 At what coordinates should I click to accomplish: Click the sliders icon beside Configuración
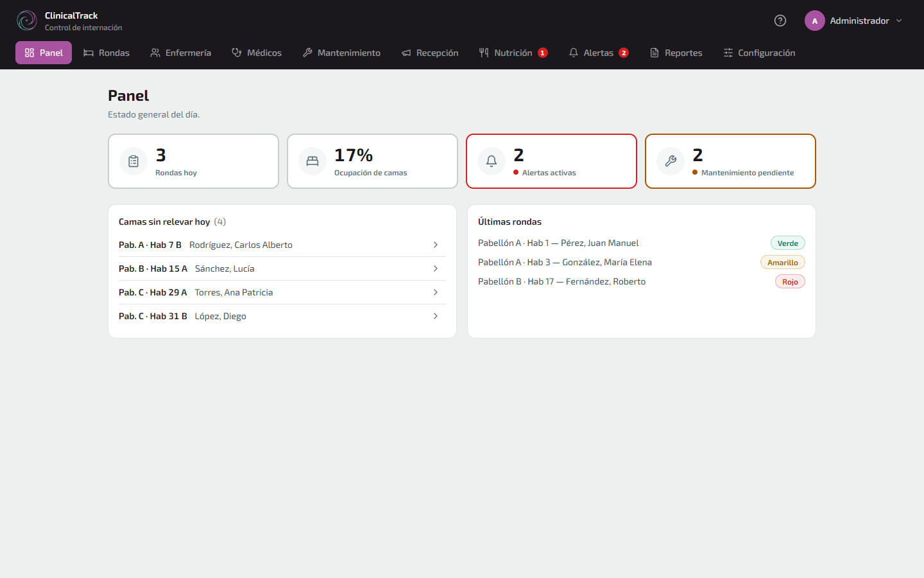[x=728, y=53]
